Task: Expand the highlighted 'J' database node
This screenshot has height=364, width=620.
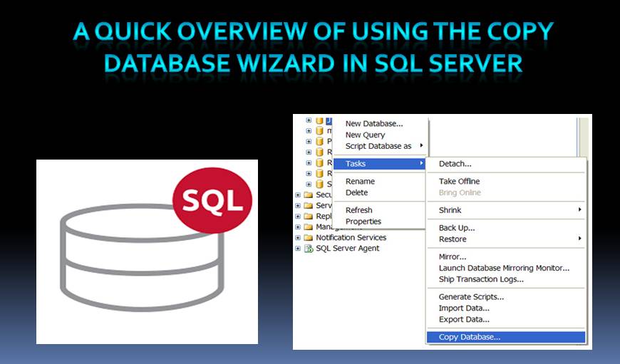Action: point(309,120)
